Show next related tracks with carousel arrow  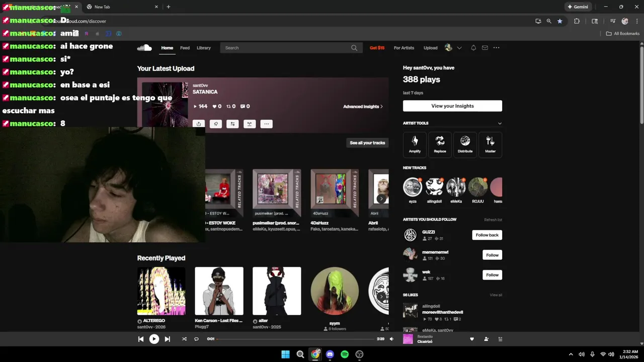381,199
